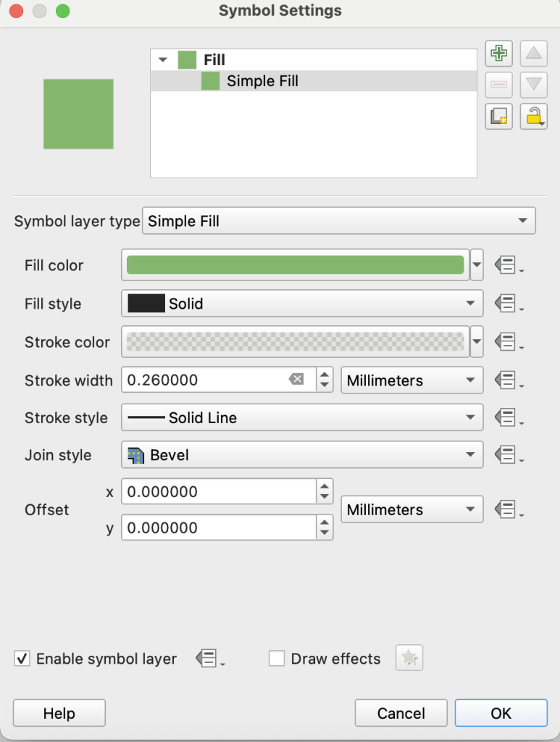The height and width of the screenshot is (742, 560).
Task: Open the Fill style Solid dropdown
Action: (302, 304)
